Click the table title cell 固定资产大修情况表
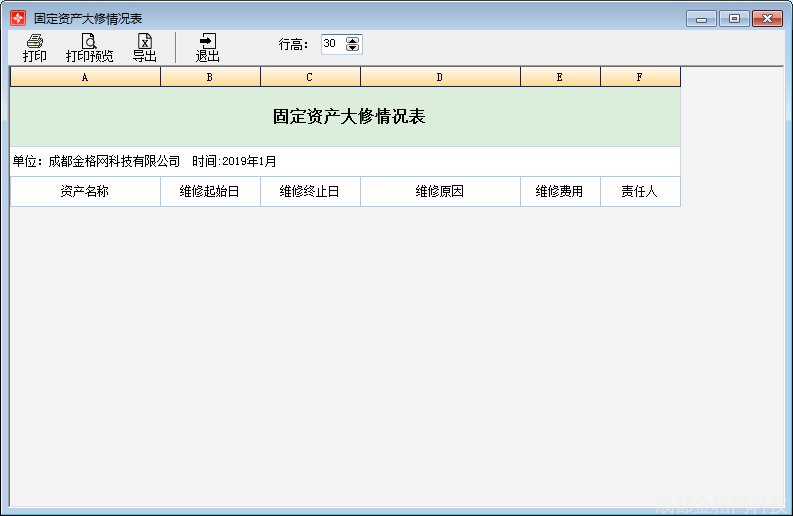The width and height of the screenshot is (793, 516). (x=345, y=117)
